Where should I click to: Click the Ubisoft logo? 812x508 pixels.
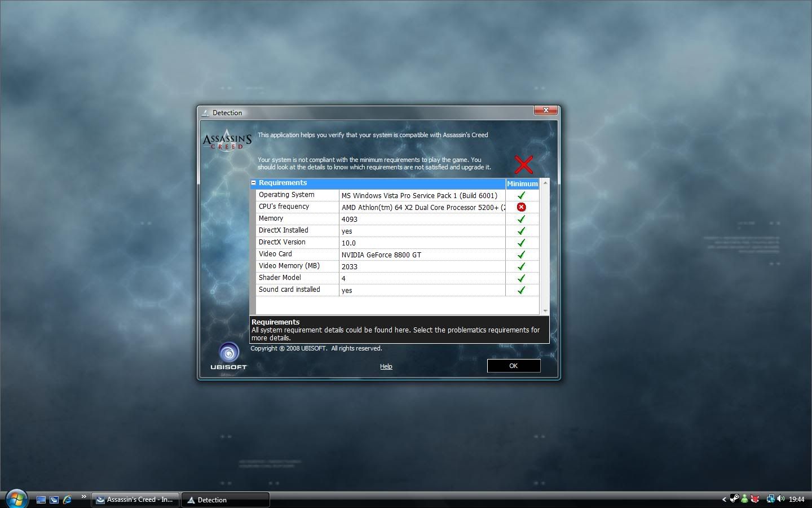coord(228,357)
